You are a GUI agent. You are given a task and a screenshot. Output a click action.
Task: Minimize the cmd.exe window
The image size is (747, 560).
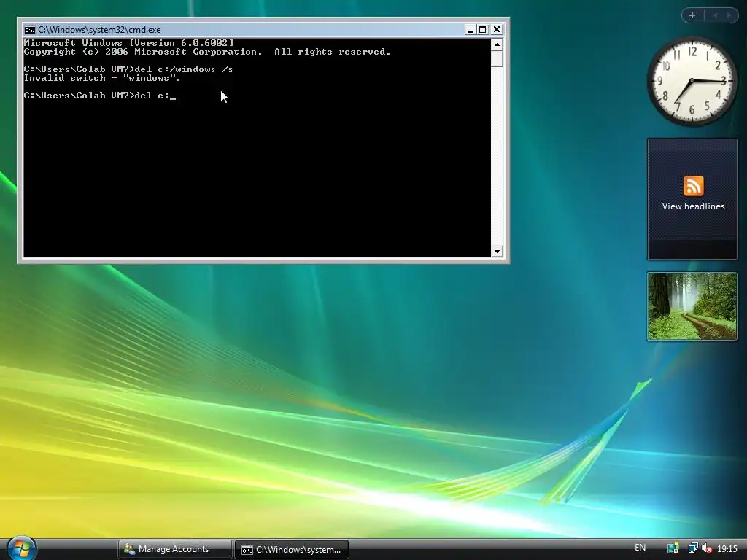coord(470,29)
